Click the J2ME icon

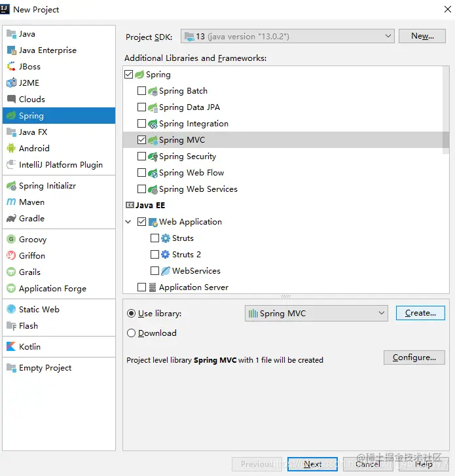click(11, 83)
